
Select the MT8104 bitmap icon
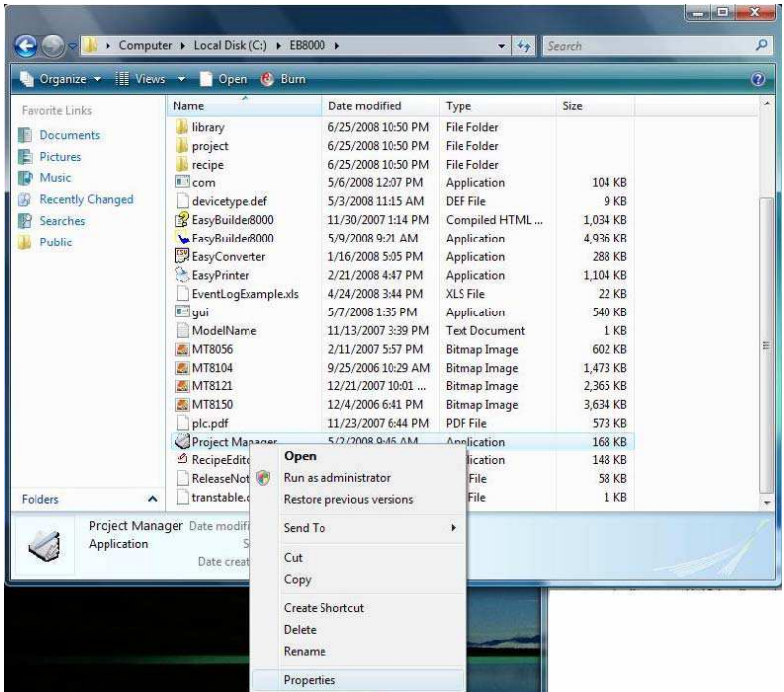coord(182,368)
